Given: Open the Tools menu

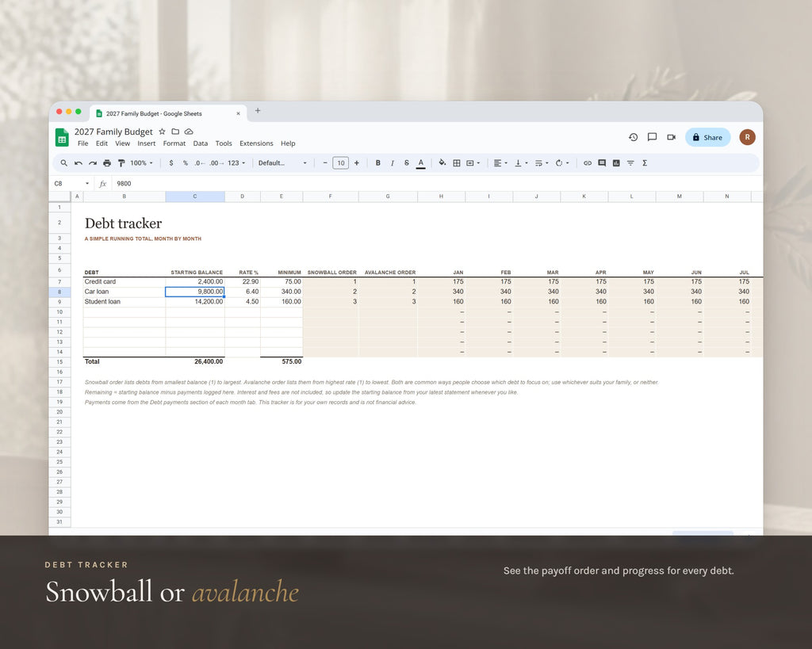Looking at the screenshot, I should pos(224,143).
